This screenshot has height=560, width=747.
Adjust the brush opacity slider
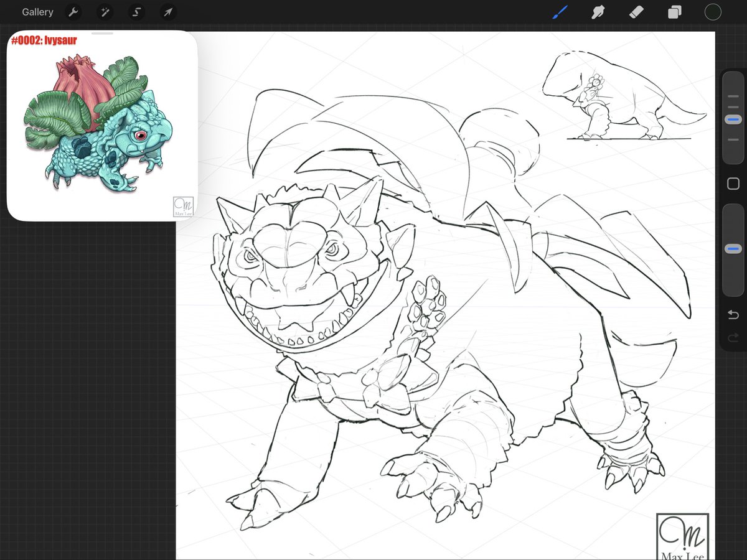(x=733, y=249)
